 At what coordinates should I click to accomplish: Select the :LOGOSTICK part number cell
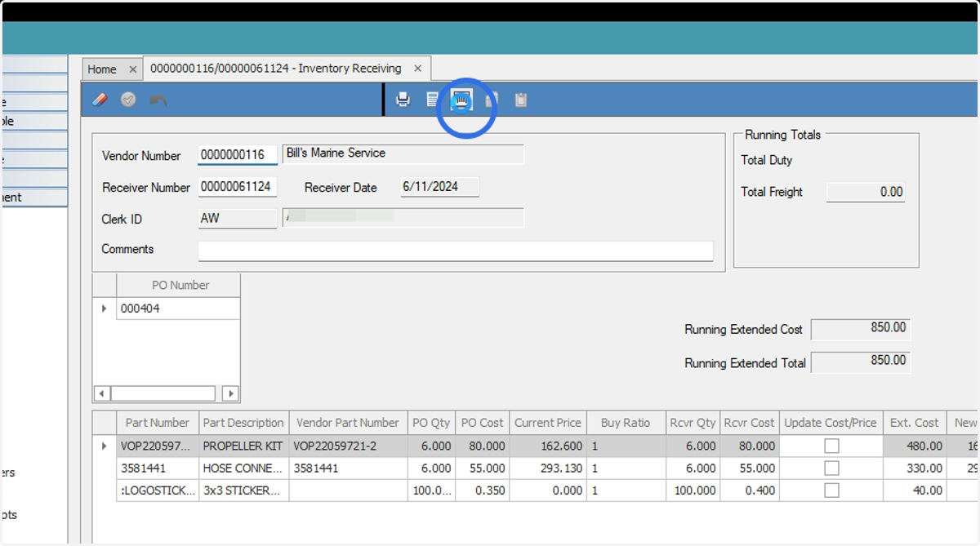(158, 491)
